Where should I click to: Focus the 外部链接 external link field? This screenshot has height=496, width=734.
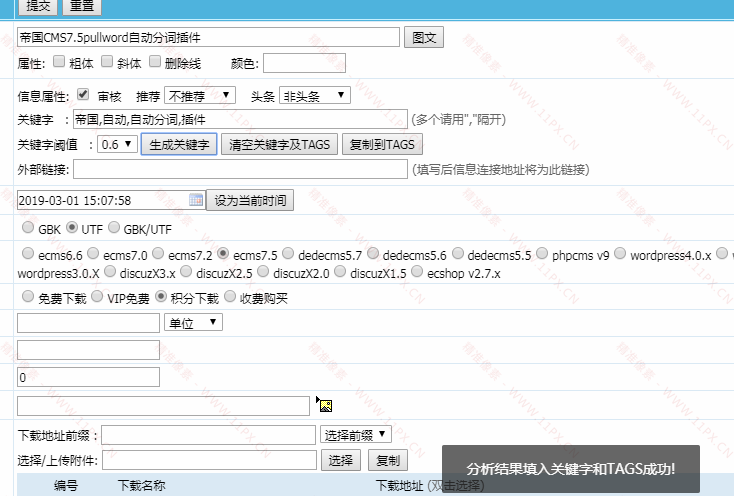[240, 169]
